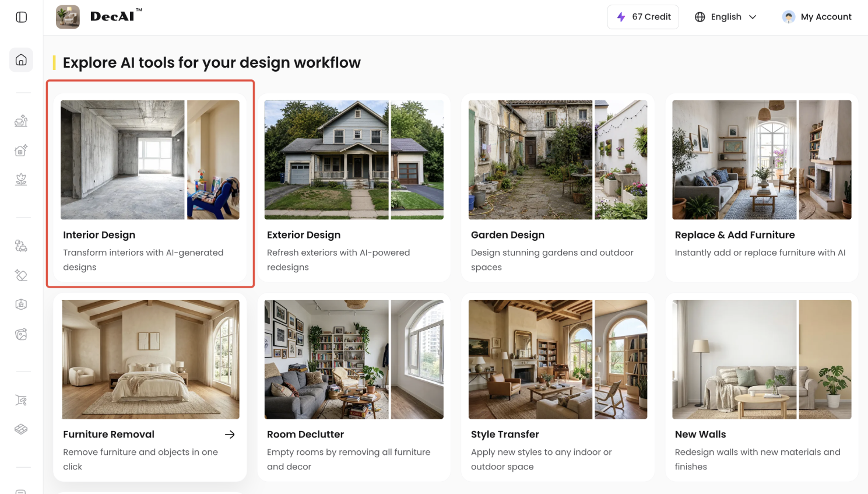
Task: Open the sofa and lamp interior icon in sidebar
Action: tap(21, 121)
